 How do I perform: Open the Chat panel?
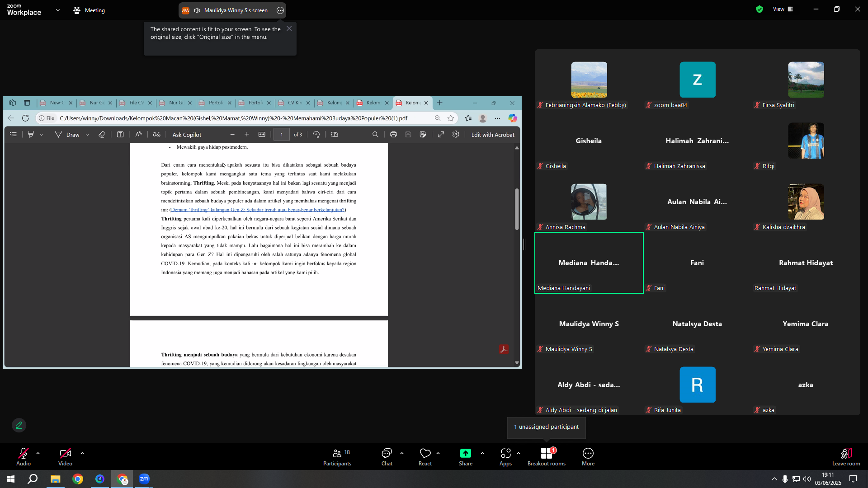(x=387, y=457)
